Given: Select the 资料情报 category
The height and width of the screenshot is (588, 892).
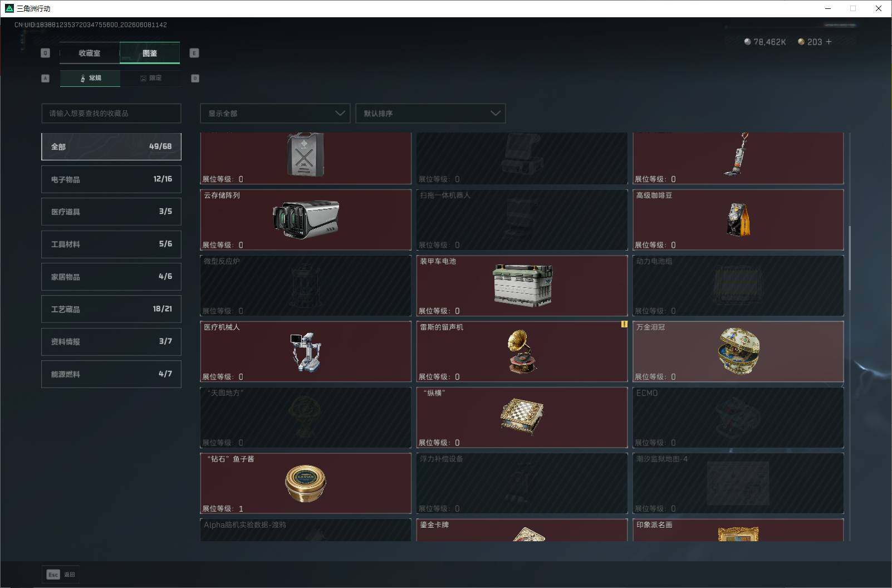Looking at the screenshot, I should (x=111, y=341).
